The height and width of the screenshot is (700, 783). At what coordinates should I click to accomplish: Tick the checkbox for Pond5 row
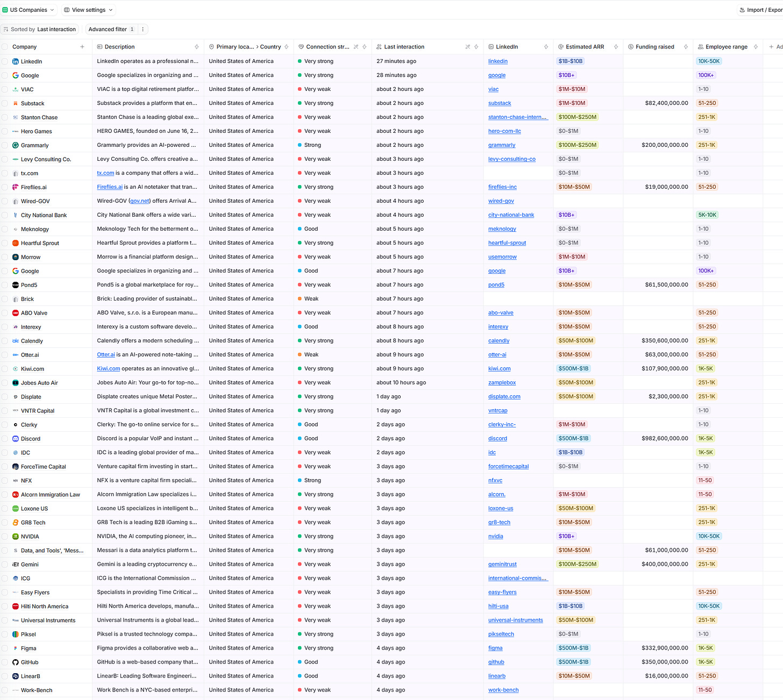tap(5, 285)
